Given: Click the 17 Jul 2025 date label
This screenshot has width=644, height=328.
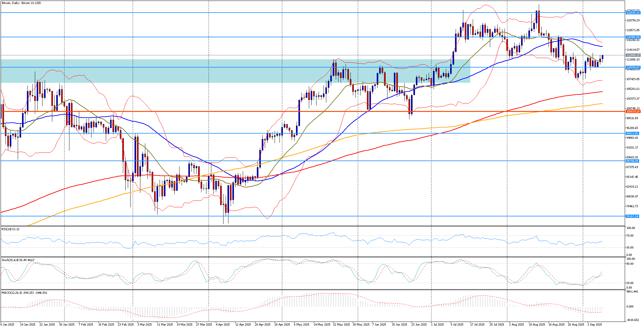Looking at the screenshot, I should coord(477,325).
